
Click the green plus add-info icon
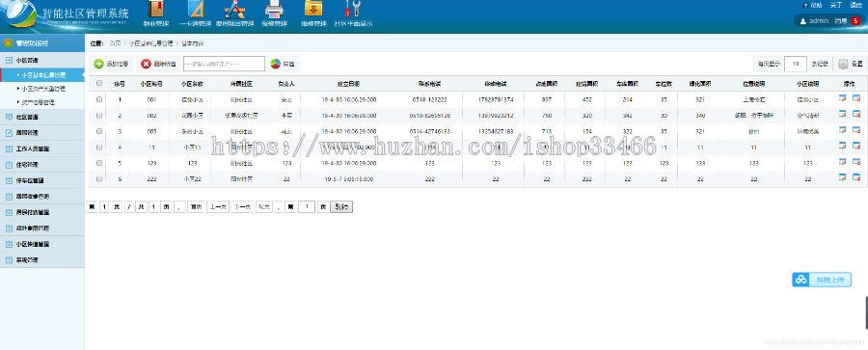pos(98,65)
